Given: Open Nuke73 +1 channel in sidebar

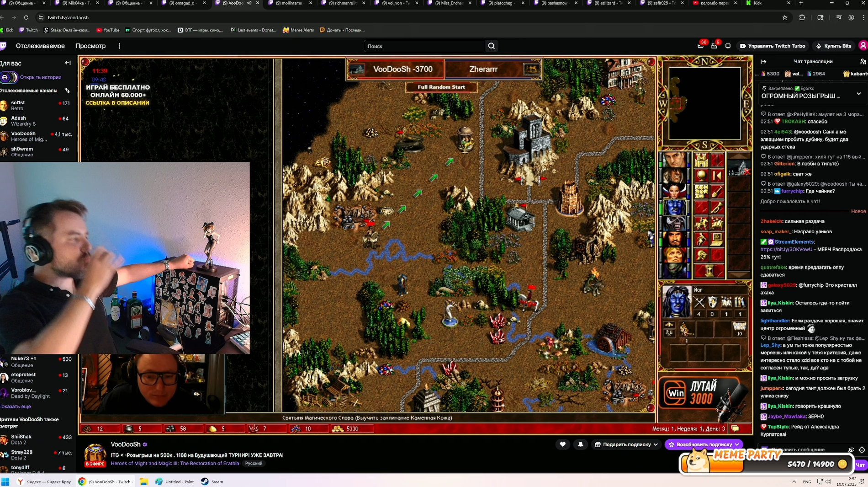Looking at the screenshot, I should click(x=37, y=362).
